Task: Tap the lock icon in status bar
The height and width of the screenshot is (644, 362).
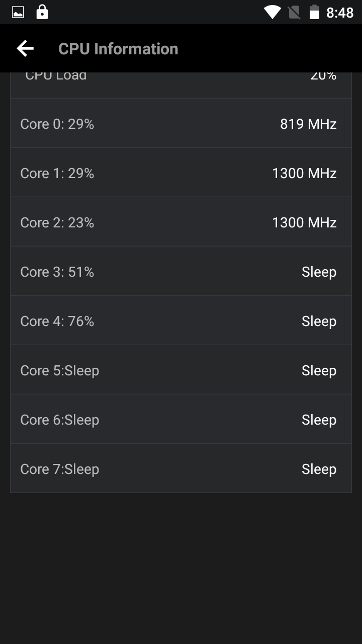Action: pyautogui.click(x=42, y=12)
